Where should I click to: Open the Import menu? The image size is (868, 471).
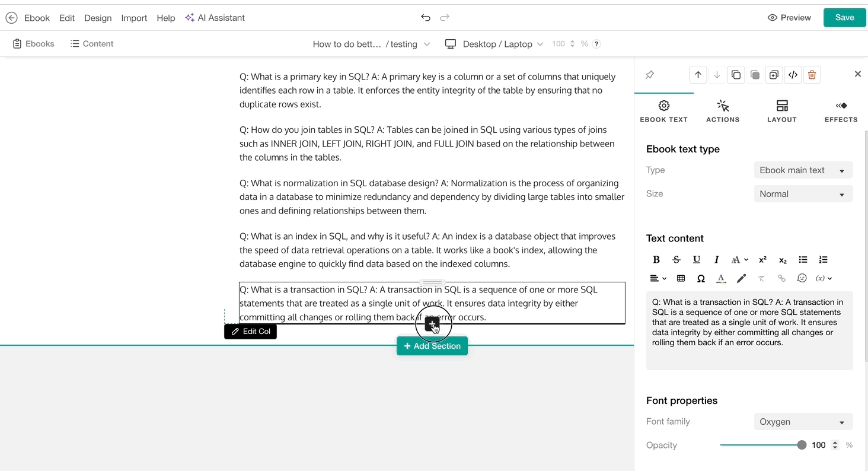click(134, 18)
